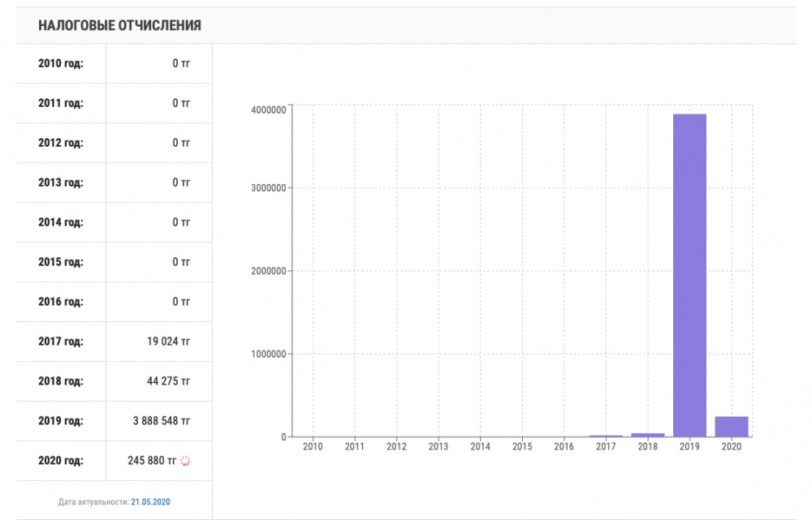Click the tiny 2017 bar in the chart
Viewport: 812px width, 520px height.
[x=605, y=436]
